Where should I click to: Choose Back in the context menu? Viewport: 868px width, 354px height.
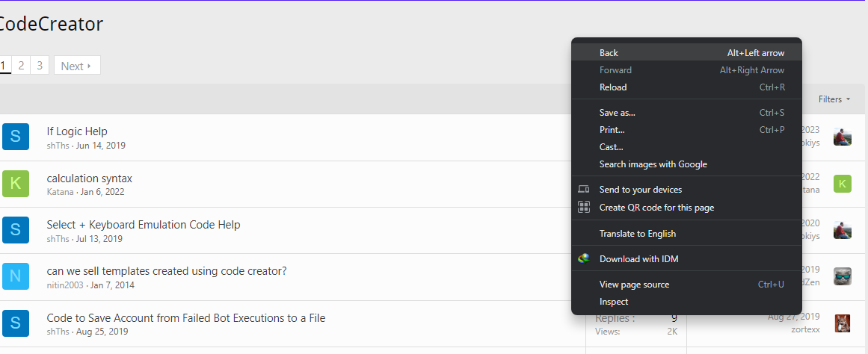pyautogui.click(x=686, y=53)
